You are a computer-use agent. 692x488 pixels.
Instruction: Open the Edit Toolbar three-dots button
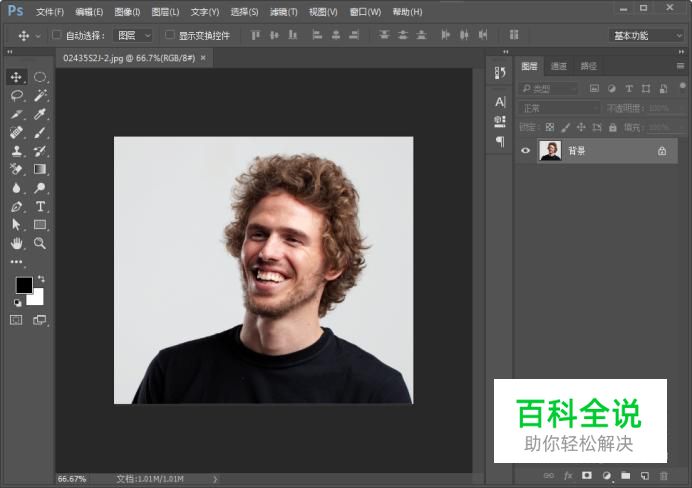coord(16,262)
